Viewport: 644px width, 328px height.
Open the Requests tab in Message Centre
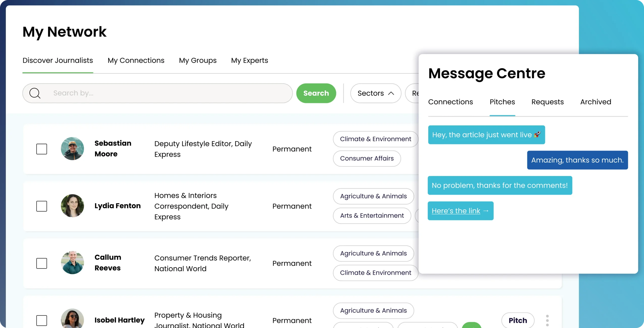point(547,102)
